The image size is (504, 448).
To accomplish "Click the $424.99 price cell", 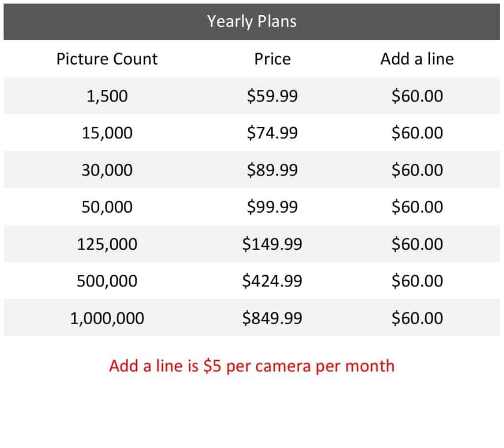I will [x=272, y=281].
